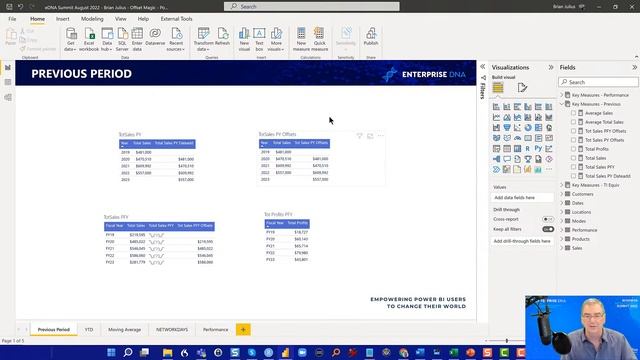640x360 pixels.
Task: Click Add drill-through fields here well
Action: point(523,241)
